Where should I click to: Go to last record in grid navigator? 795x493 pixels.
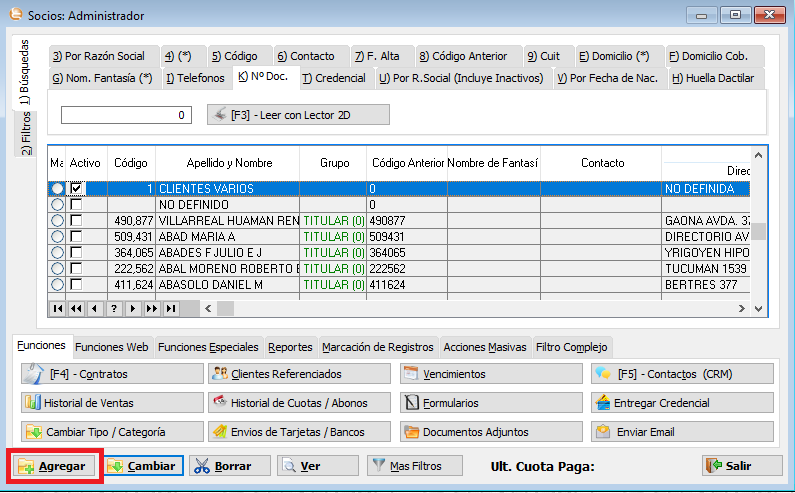(x=171, y=309)
